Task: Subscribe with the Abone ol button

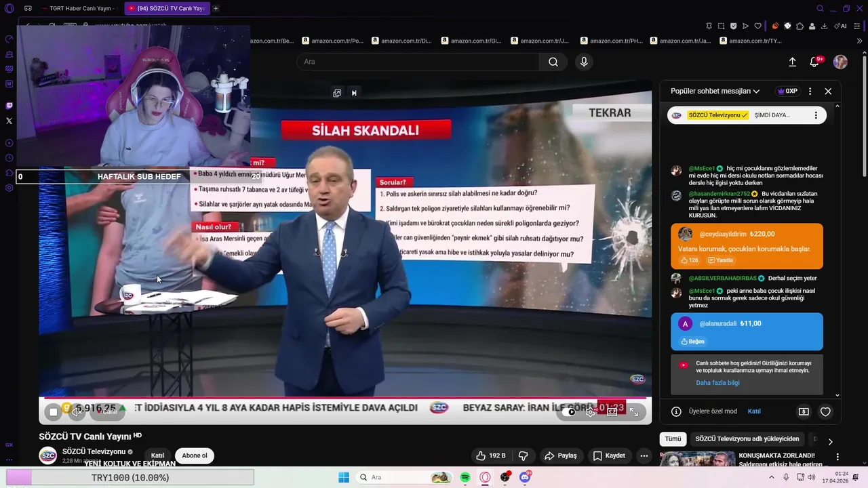Action: [195, 455]
